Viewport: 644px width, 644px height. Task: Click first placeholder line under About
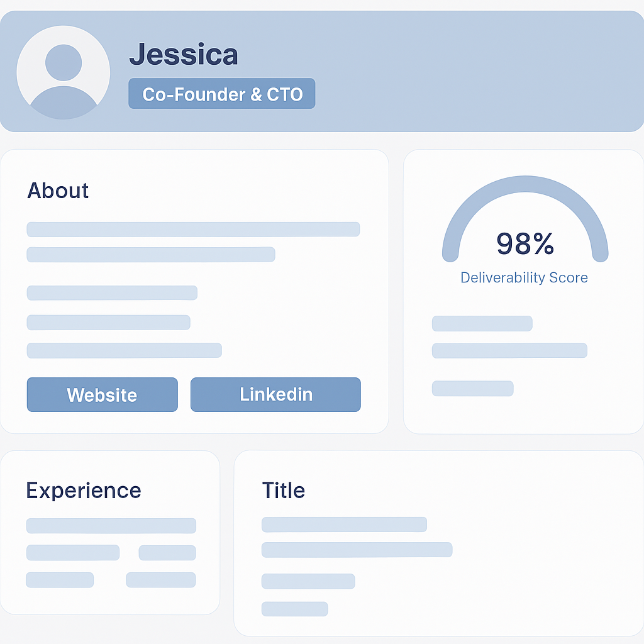coord(194,230)
